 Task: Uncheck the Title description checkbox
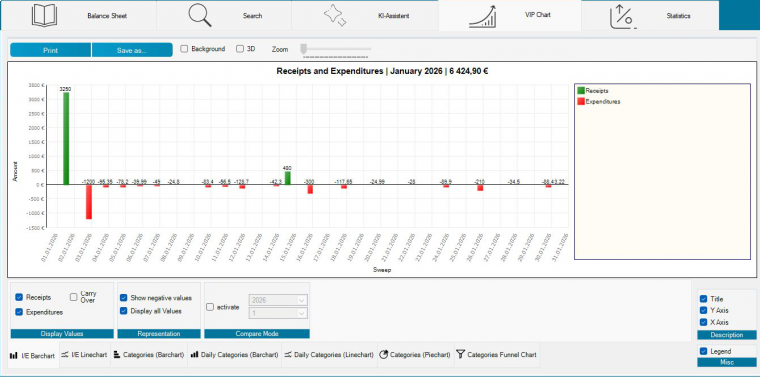(704, 299)
